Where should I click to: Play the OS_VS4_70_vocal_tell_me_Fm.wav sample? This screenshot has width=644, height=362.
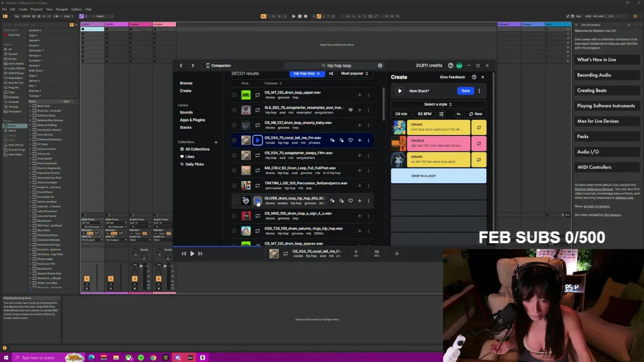click(x=257, y=140)
